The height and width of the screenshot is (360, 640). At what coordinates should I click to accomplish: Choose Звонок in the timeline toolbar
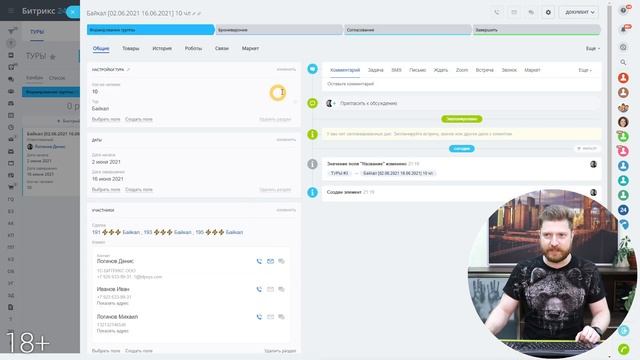(x=509, y=70)
